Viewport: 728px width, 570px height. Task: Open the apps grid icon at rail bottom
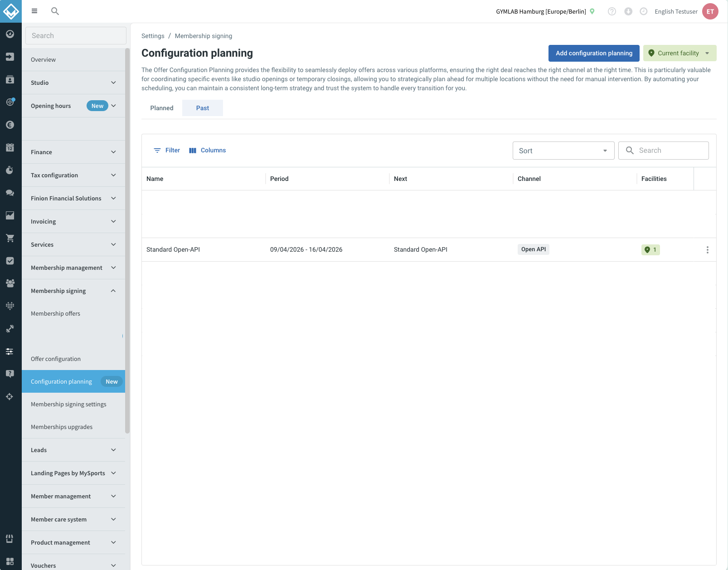pyautogui.click(x=10, y=561)
